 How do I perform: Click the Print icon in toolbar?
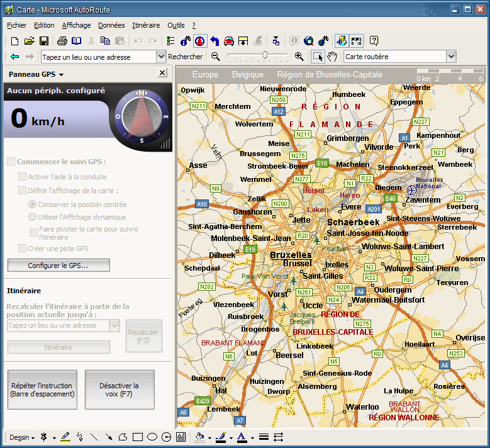[x=62, y=41]
